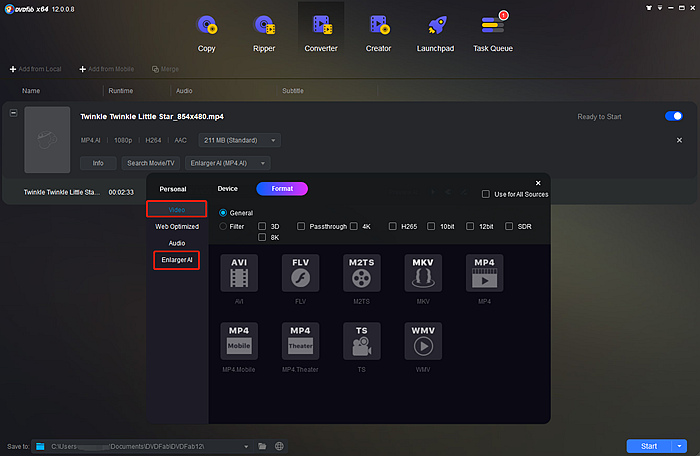The image size is (700, 456).
Task: Enable Use for All Sources checkbox
Action: (x=486, y=194)
